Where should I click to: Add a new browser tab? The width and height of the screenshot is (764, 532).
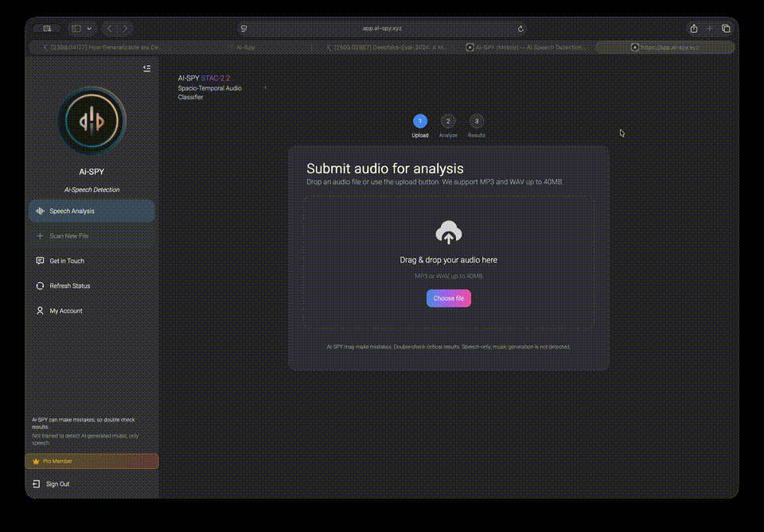pyautogui.click(x=710, y=29)
